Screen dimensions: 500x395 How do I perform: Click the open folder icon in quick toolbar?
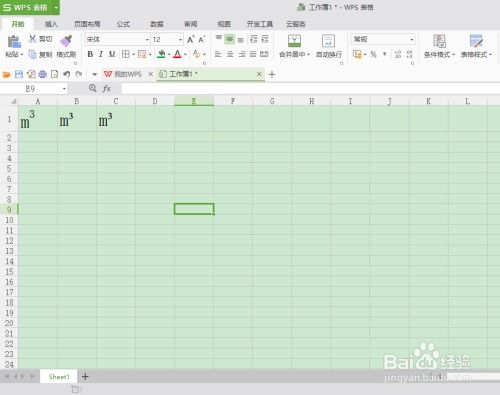tap(7, 74)
